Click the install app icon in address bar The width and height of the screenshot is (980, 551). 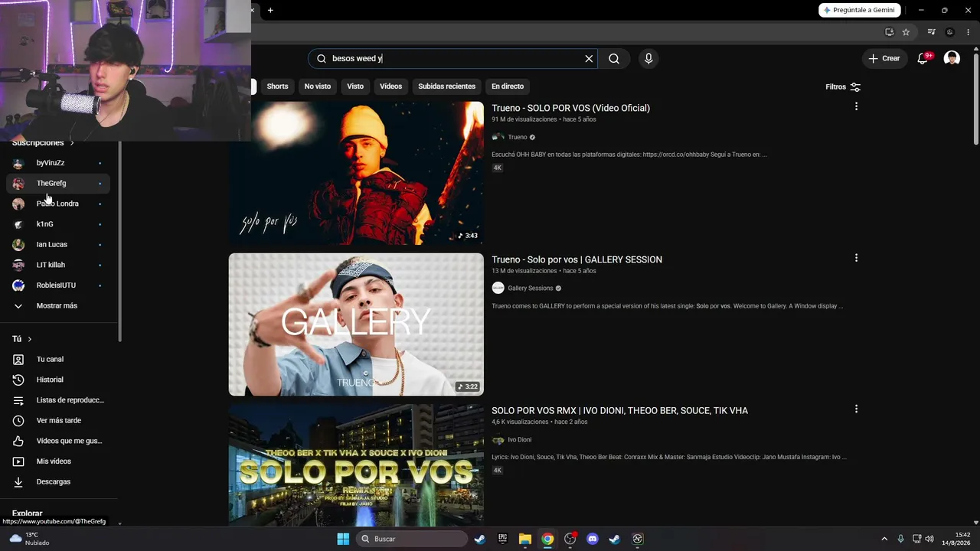click(889, 32)
